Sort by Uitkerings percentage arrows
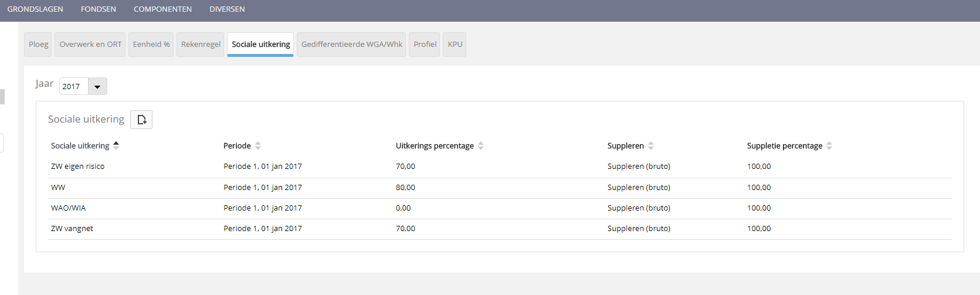This screenshot has width=980, height=295. pos(481,145)
